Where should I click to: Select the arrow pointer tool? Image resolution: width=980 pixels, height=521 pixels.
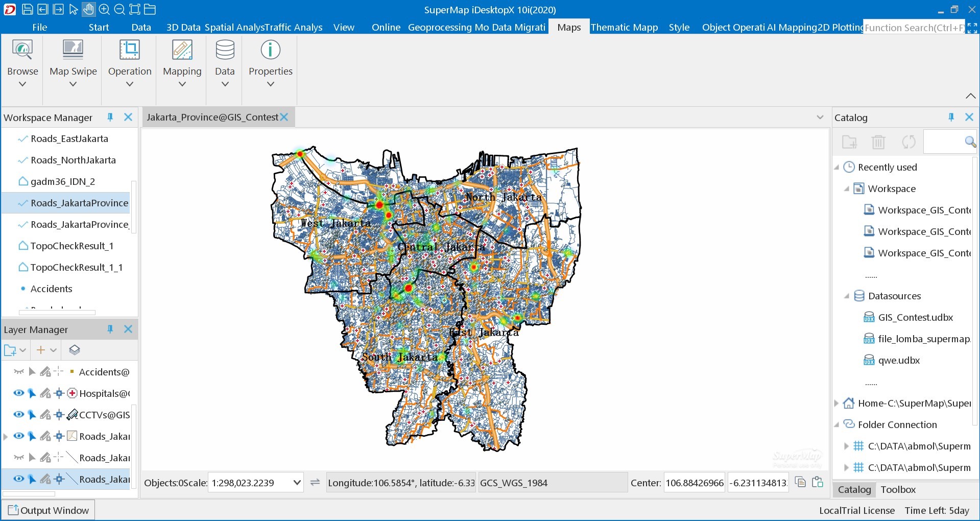coord(74,9)
